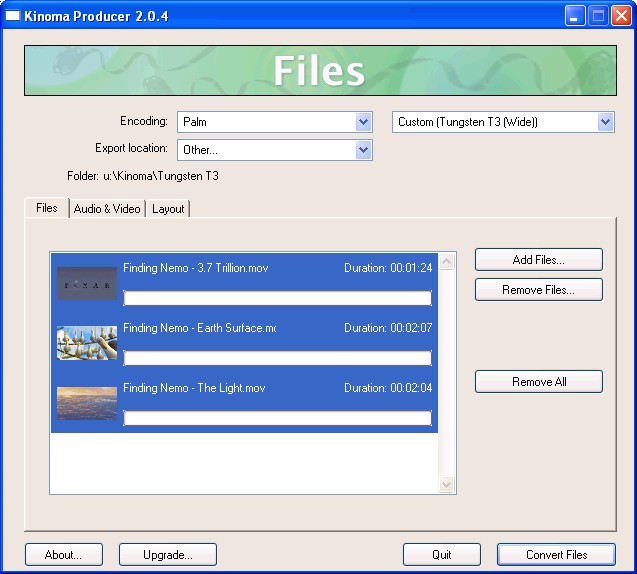Expand the Custom (Tungsten T3 (Wide)) preset dropdown
Image resolution: width=637 pixels, height=574 pixels.
coord(605,122)
